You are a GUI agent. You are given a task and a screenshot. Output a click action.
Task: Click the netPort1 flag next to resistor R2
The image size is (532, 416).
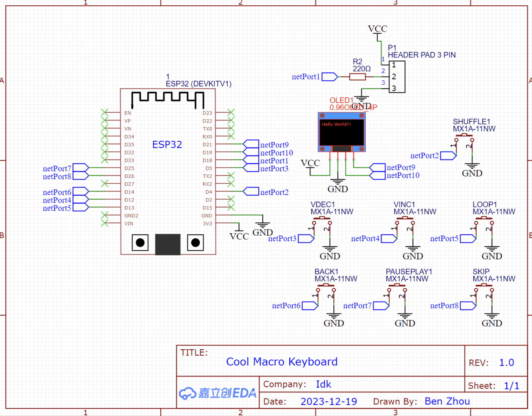coord(330,77)
